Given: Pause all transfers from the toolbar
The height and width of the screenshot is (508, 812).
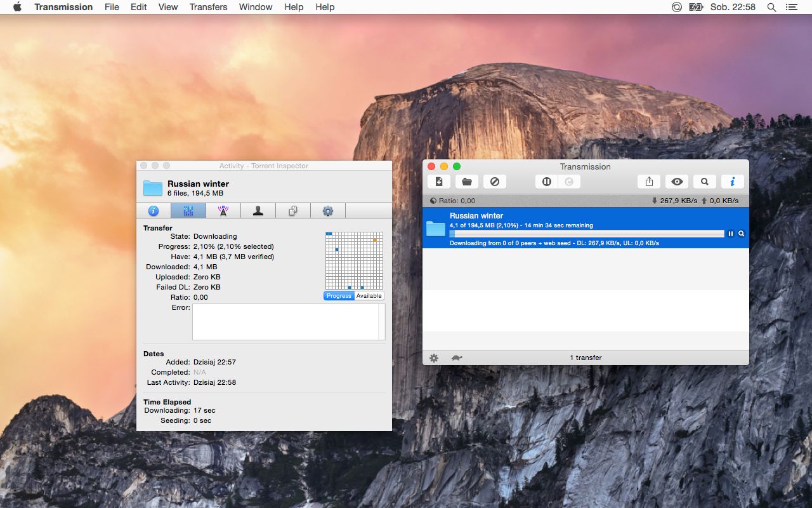Looking at the screenshot, I should pos(547,182).
